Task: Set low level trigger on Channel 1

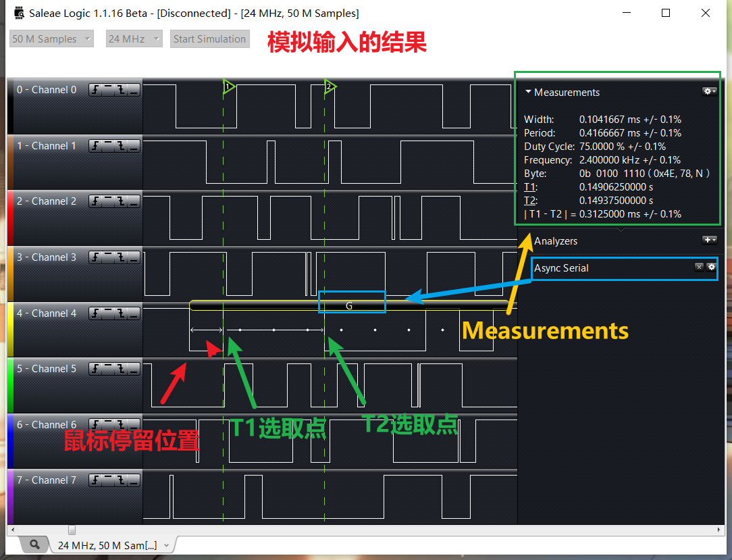Action: (134, 146)
